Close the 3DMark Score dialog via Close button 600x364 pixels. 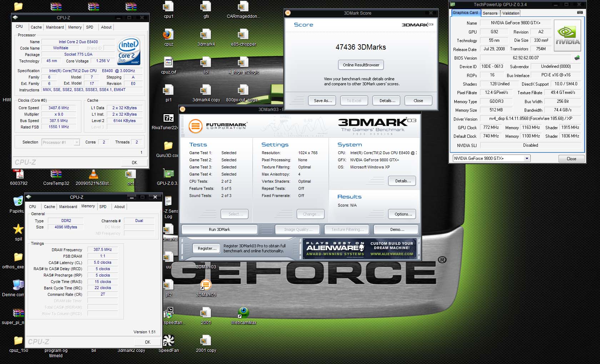418,101
